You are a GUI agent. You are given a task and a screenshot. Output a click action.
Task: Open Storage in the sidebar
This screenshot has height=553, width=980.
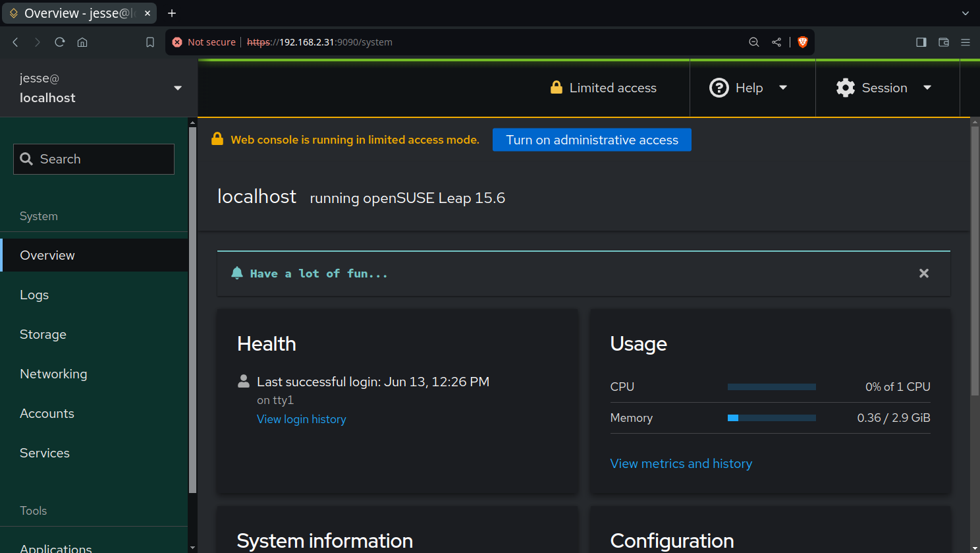point(94,334)
